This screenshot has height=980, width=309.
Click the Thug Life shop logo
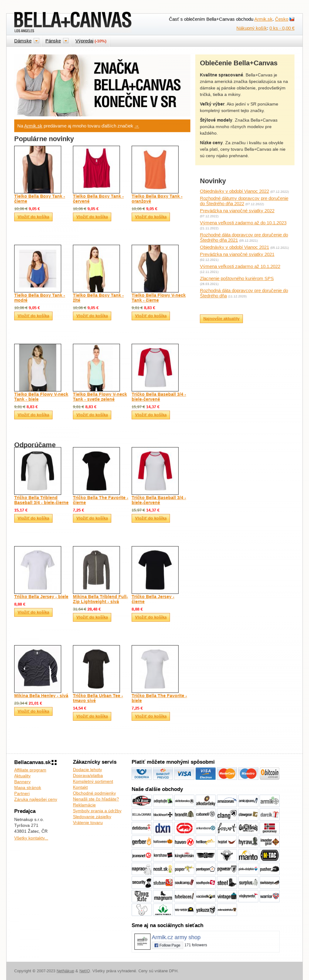coord(141,896)
